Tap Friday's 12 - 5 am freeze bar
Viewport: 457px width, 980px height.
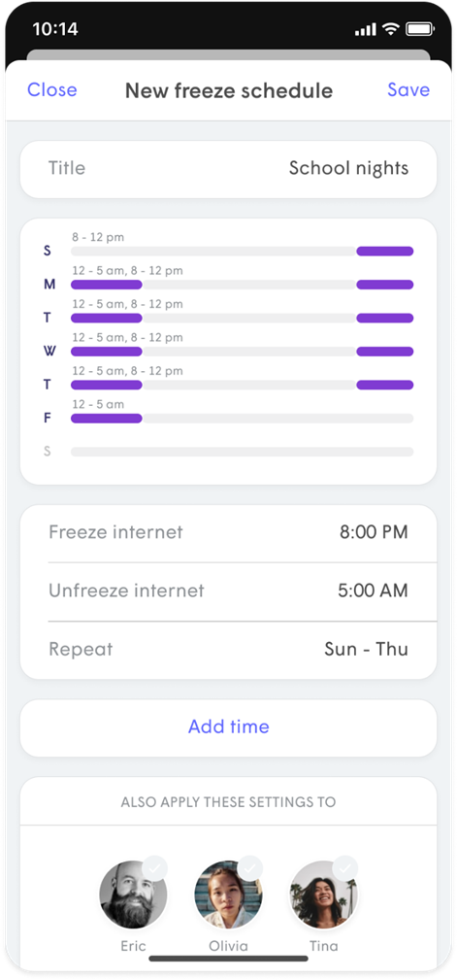(x=106, y=418)
